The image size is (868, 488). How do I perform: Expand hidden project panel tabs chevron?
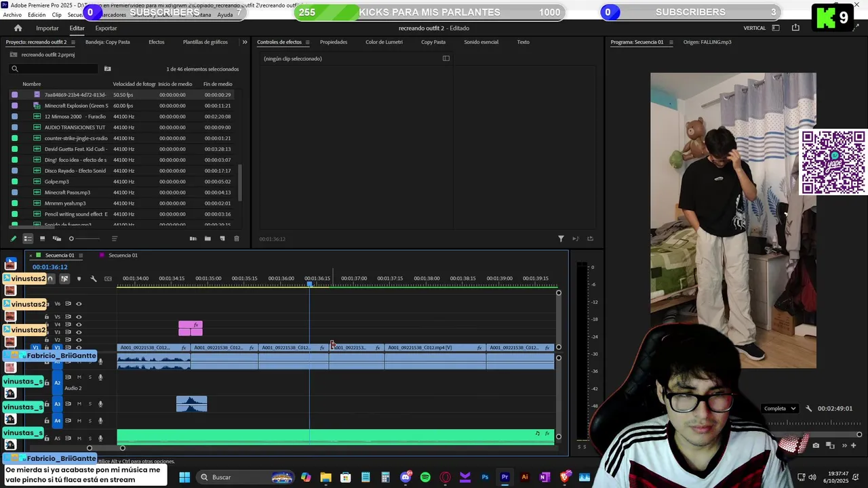[245, 42]
